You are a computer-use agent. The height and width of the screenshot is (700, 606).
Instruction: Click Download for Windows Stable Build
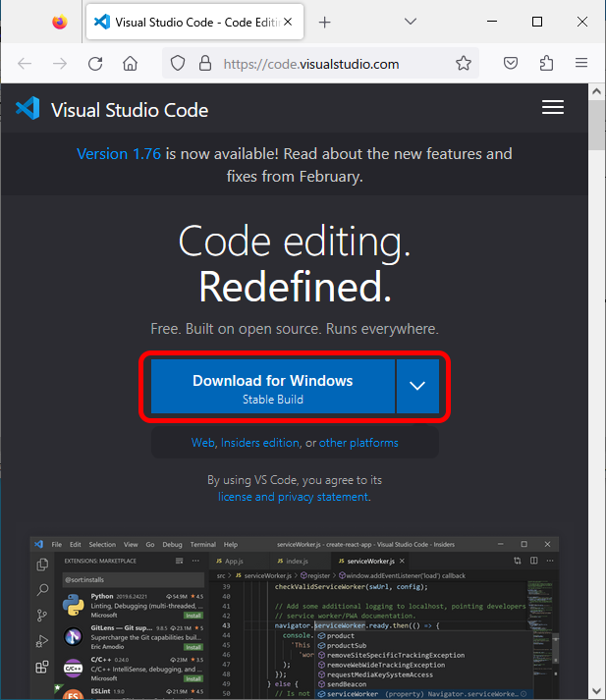pos(272,387)
